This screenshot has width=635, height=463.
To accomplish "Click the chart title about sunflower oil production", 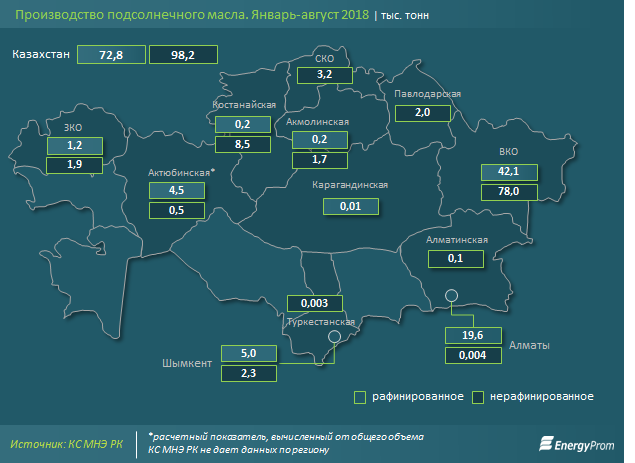I will click(x=188, y=15).
